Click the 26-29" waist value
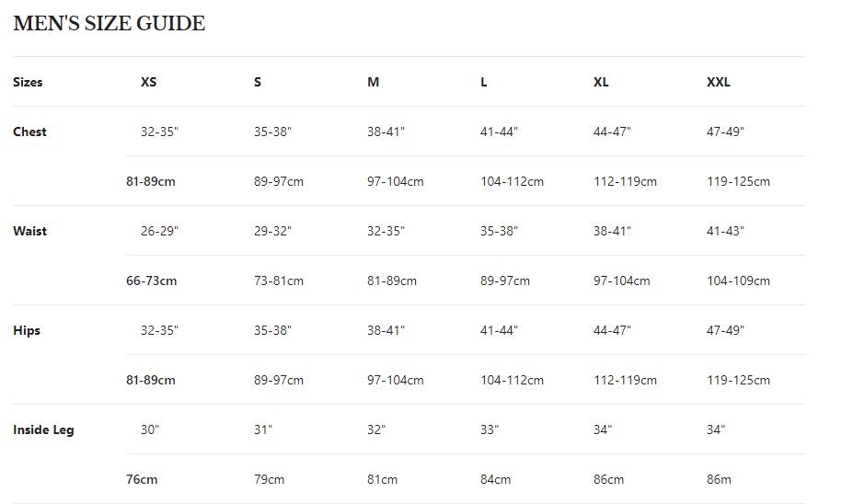Image resolution: width=865 pixels, height=504 pixels. click(x=159, y=231)
